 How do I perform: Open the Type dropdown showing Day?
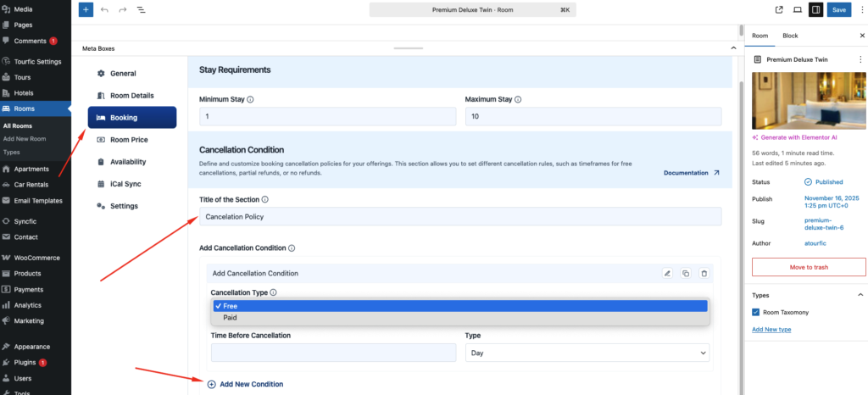[587, 352]
